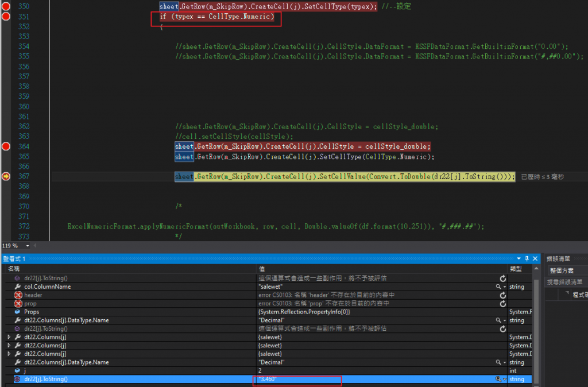Click the 'int' type cell
Viewport: 588px width, 387px height.
513,370
